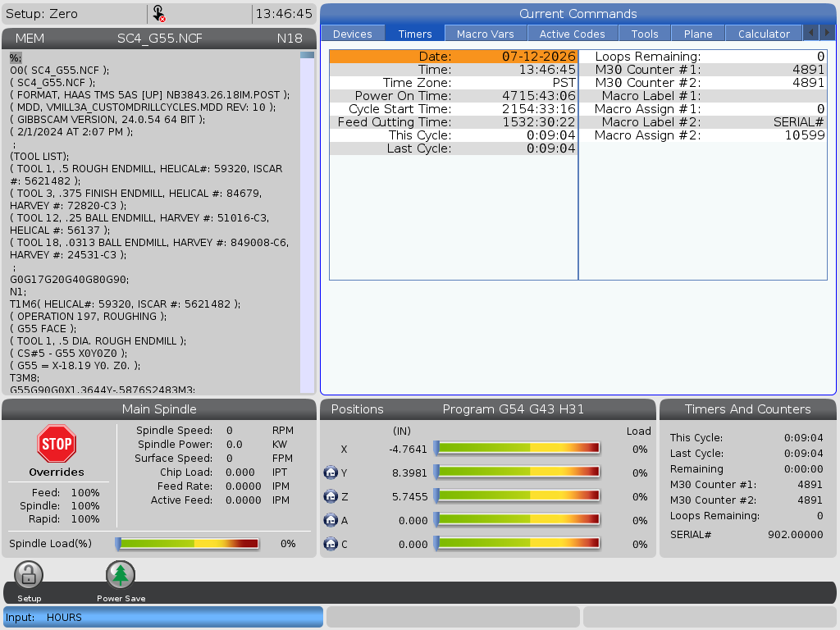The image size is (840, 630).
Task: Open the Active Codes tab
Action: point(572,34)
